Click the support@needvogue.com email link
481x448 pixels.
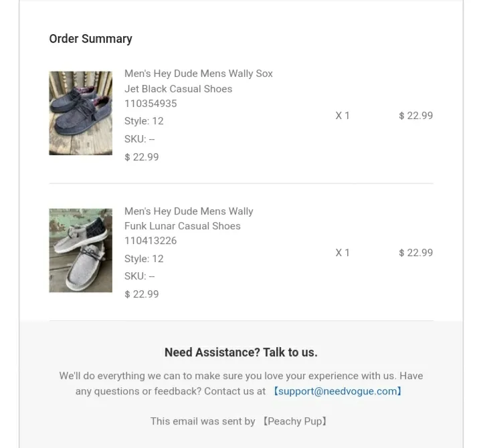pos(337,391)
